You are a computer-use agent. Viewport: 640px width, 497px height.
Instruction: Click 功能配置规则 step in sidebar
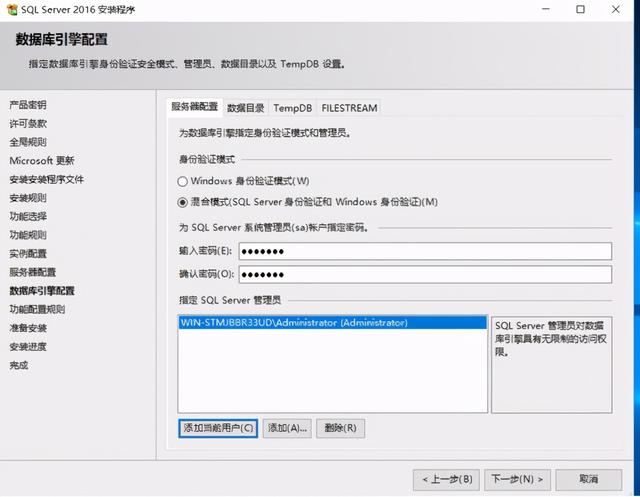point(37,309)
